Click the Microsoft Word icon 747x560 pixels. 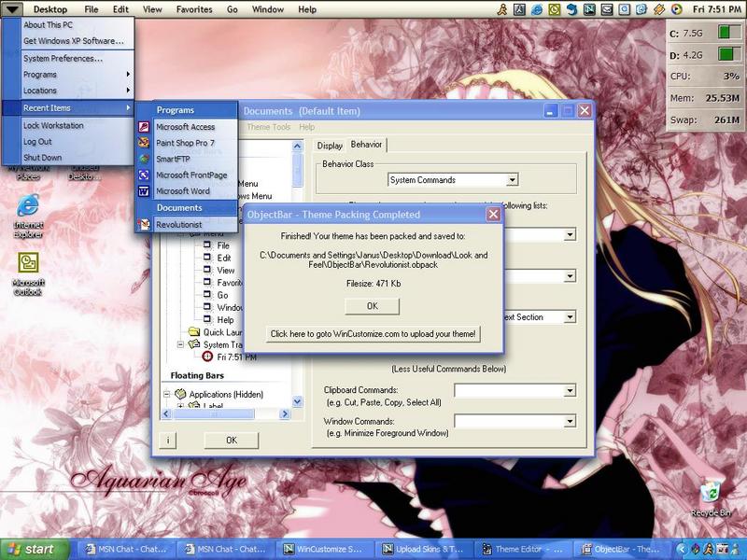pyautogui.click(x=144, y=191)
